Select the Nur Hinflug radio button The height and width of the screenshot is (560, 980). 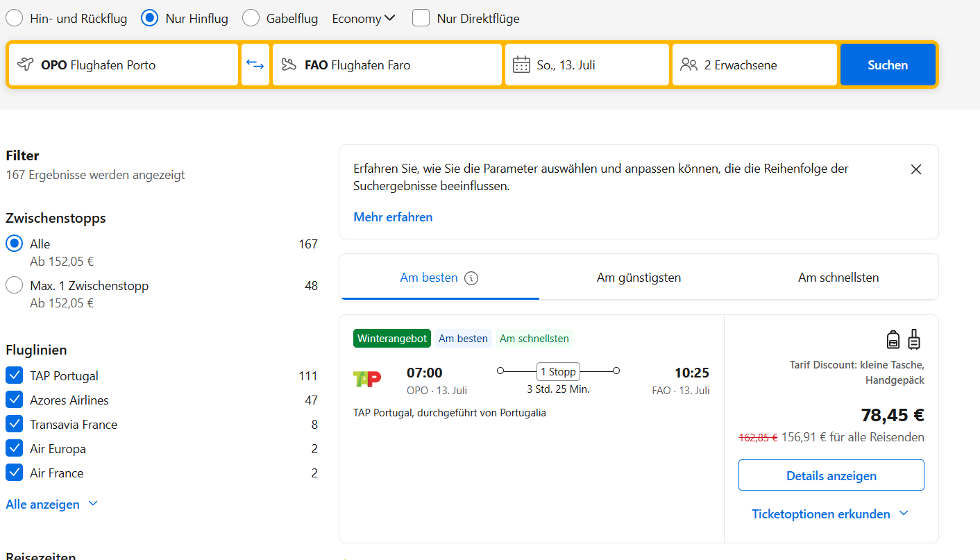[x=150, y=18]
